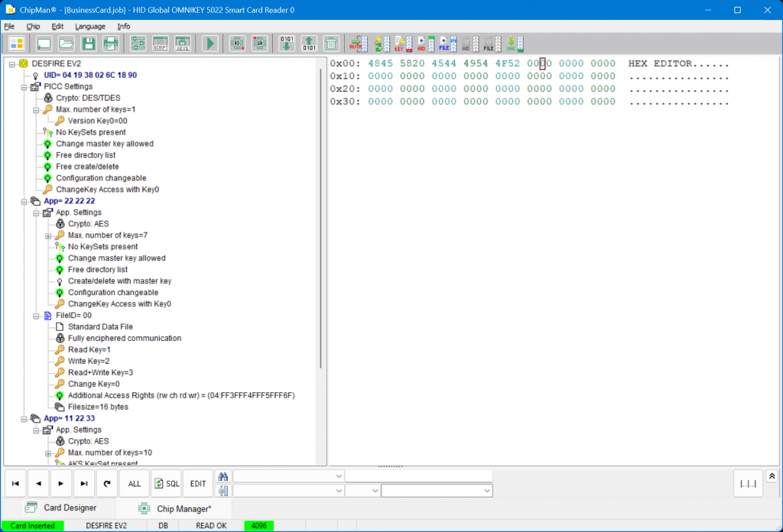
Task: Click the Save job file icon
Action: click(89, 44)
